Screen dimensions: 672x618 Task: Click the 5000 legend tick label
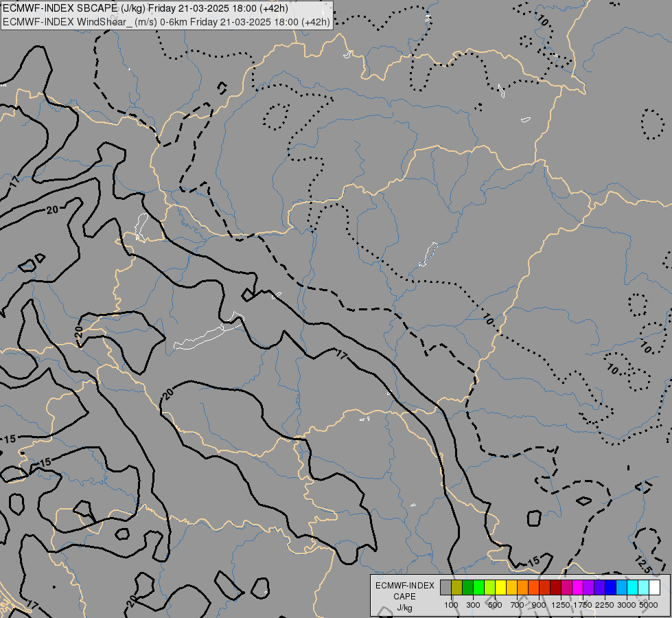pos(649,605)
